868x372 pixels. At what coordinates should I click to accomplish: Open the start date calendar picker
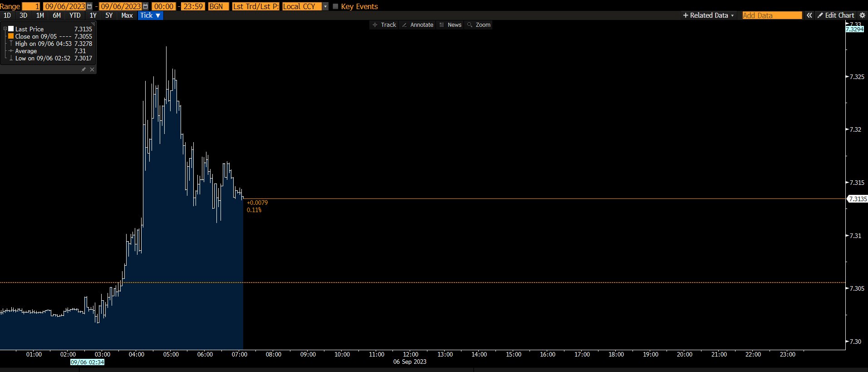click(x=89, y=6)
